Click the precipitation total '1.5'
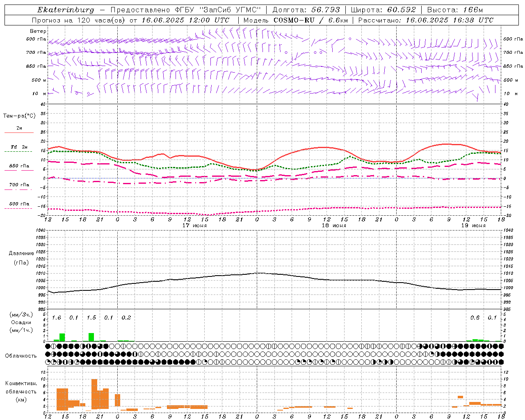 tap(91, 318)
